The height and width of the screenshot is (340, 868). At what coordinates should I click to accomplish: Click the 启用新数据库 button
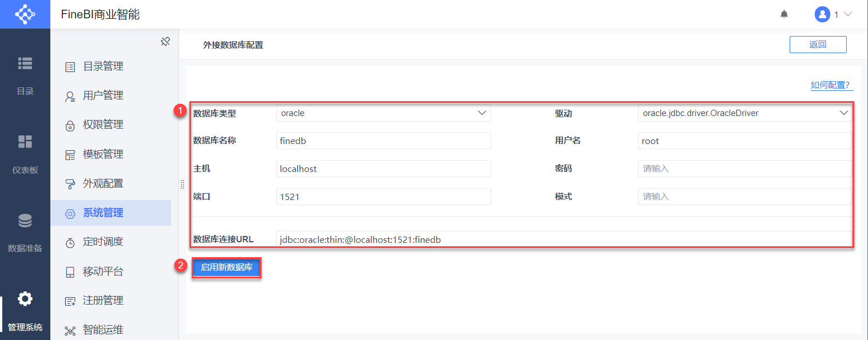tap(227, 267)
